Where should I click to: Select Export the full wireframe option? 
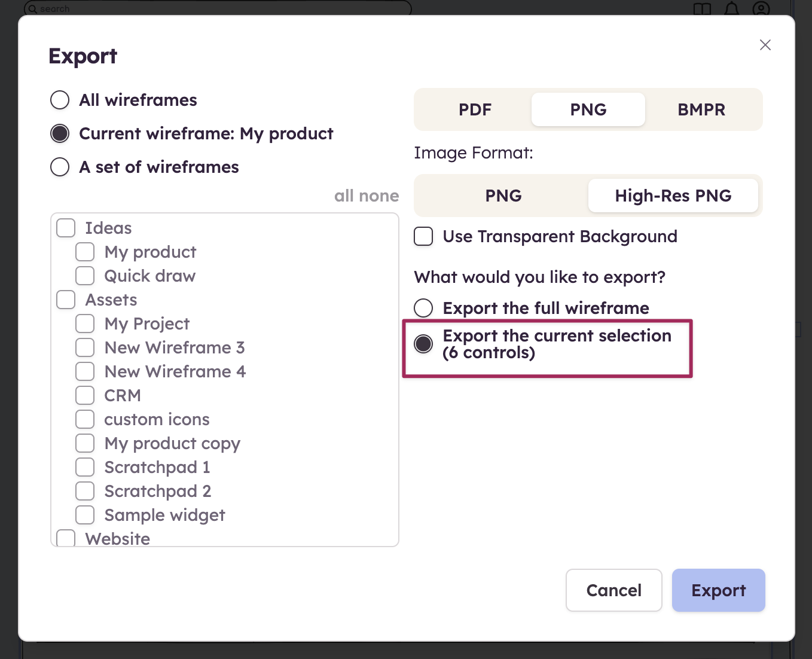423,308
